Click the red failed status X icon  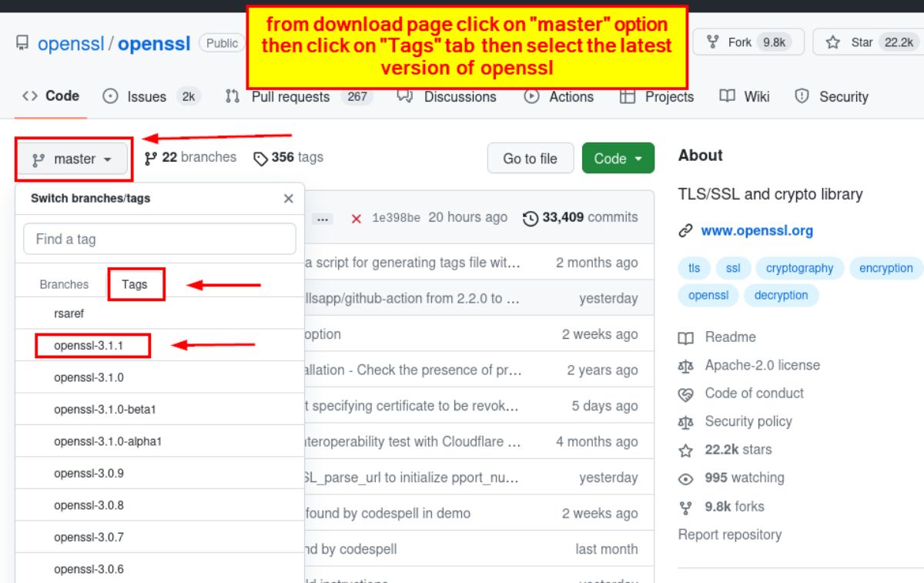coord(357,219)
